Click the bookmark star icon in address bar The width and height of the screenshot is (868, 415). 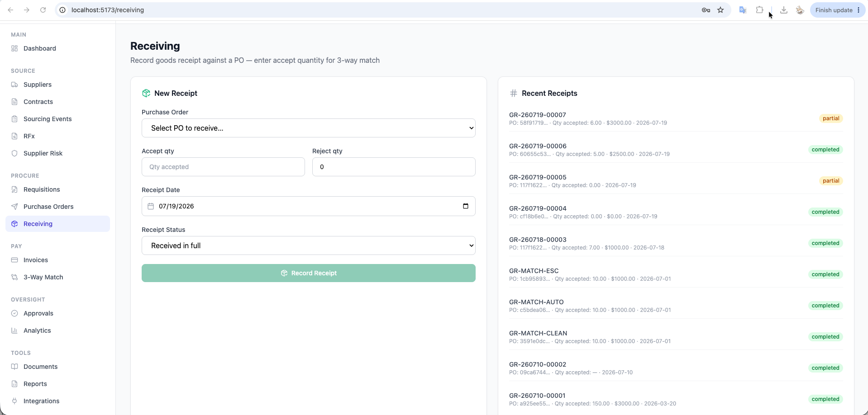tap(720, 10)
